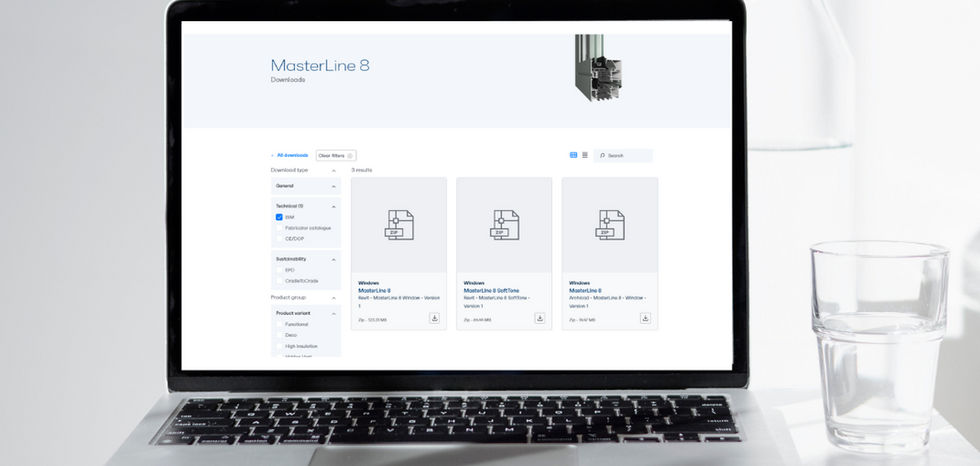Uncheck the BIM filter checkbox

279,217
